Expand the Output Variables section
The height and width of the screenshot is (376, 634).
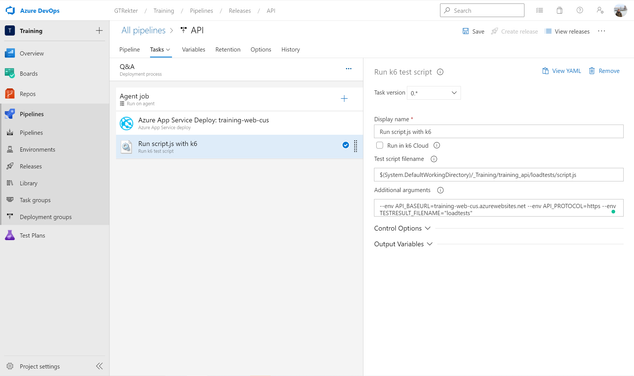tap(403, 244)
